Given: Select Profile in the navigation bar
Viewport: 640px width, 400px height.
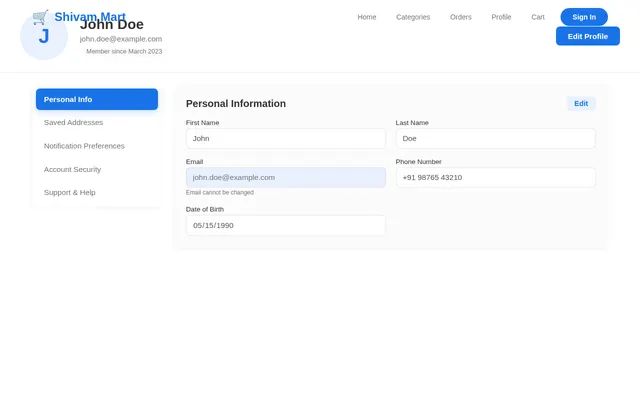Looking at the screenshot, I should (501, 17).
